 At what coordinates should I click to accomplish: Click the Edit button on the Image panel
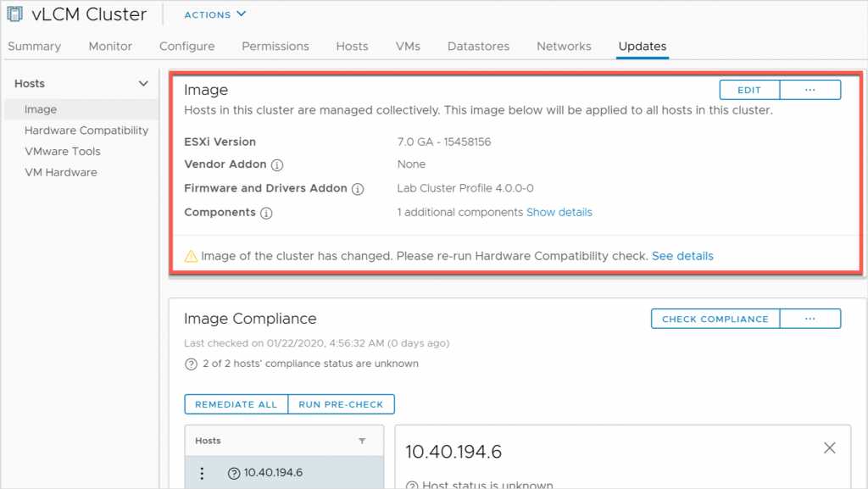tap(750, 89)
